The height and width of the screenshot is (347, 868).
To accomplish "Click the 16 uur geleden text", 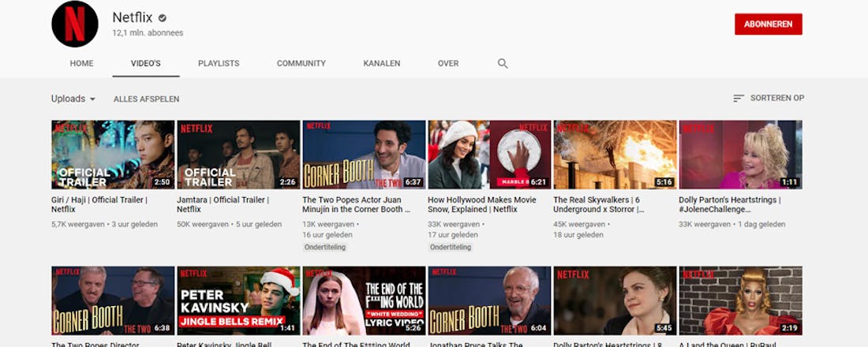I will click(328, 235).
